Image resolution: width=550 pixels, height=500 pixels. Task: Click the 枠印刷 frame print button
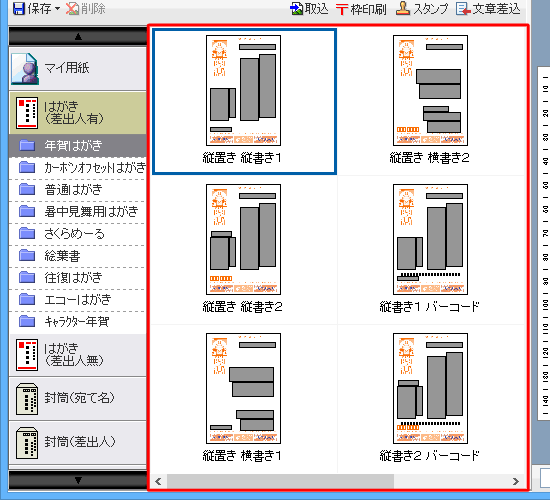pyautogui.click(x=361, y=9)
